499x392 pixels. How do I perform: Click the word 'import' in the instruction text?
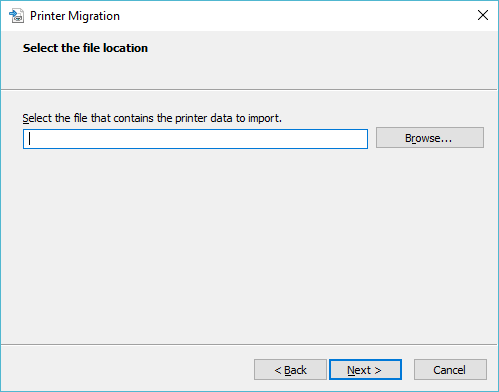point(265,118)
